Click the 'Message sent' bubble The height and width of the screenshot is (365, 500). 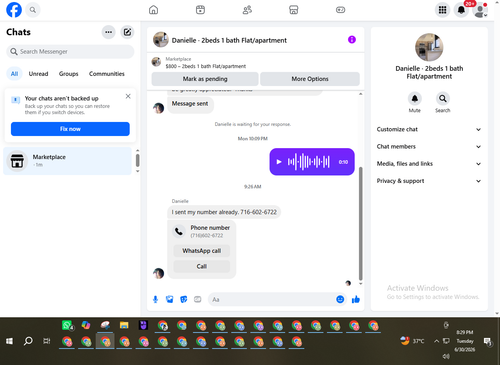pyautogui.click(x=190, y=104)
